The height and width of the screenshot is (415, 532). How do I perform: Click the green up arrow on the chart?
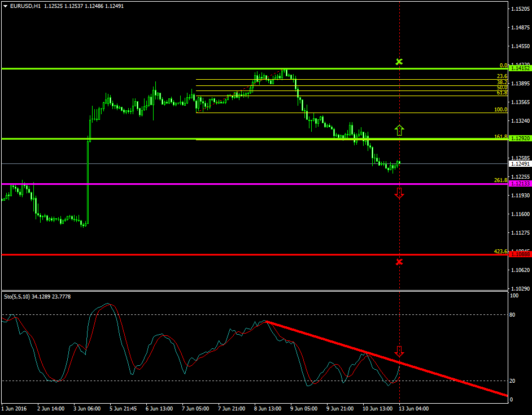(x=399, y=130)
